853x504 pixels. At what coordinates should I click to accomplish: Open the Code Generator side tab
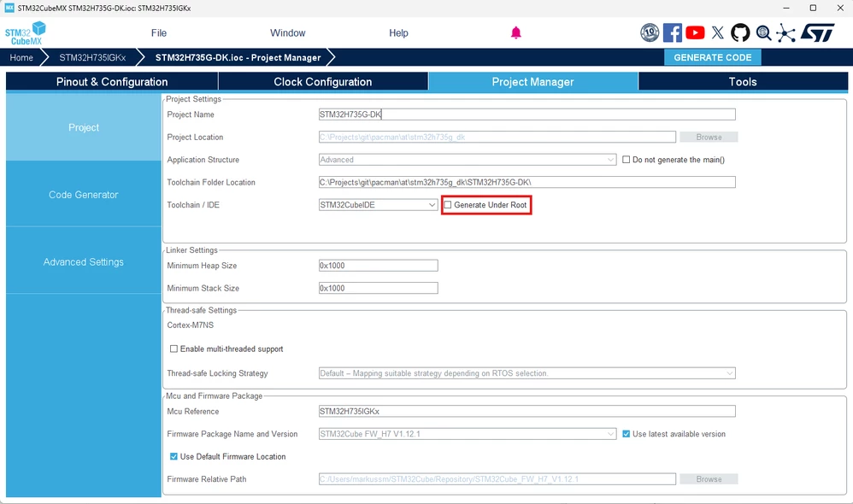[x=84, y=195]
